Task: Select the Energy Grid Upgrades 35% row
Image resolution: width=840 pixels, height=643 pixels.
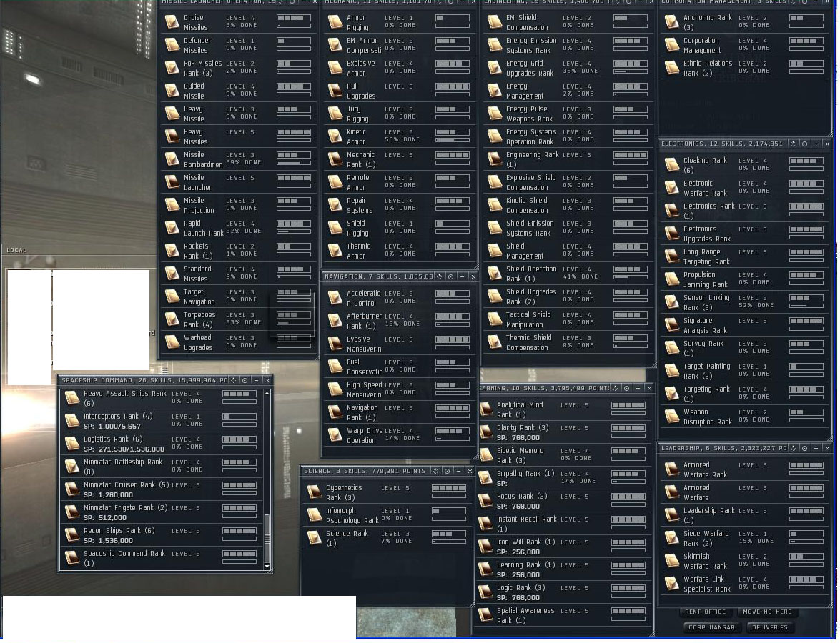Action: (568, 68)
